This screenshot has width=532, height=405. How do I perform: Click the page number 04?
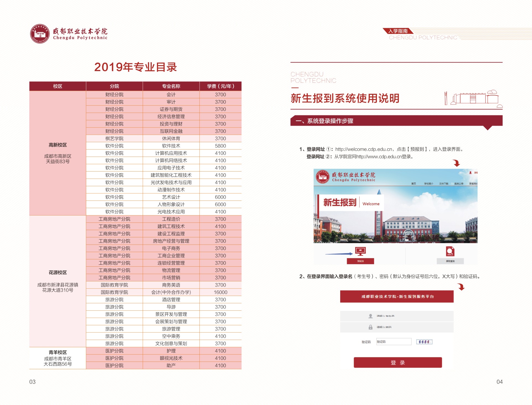click(x=499, y=382)
